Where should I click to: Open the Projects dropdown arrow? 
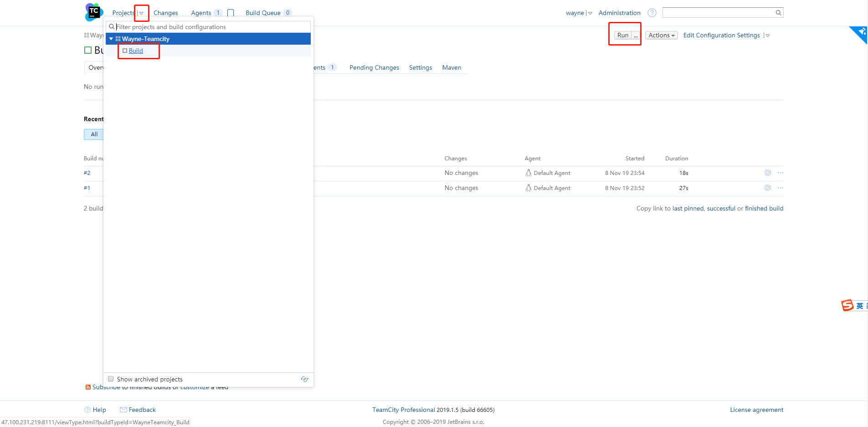pyautogui.click(x=141, y=13)
